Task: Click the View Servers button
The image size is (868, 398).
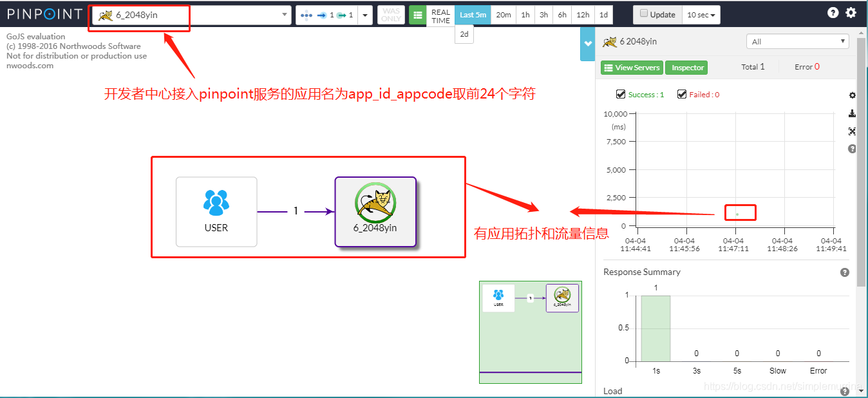Action: point(631,67)
